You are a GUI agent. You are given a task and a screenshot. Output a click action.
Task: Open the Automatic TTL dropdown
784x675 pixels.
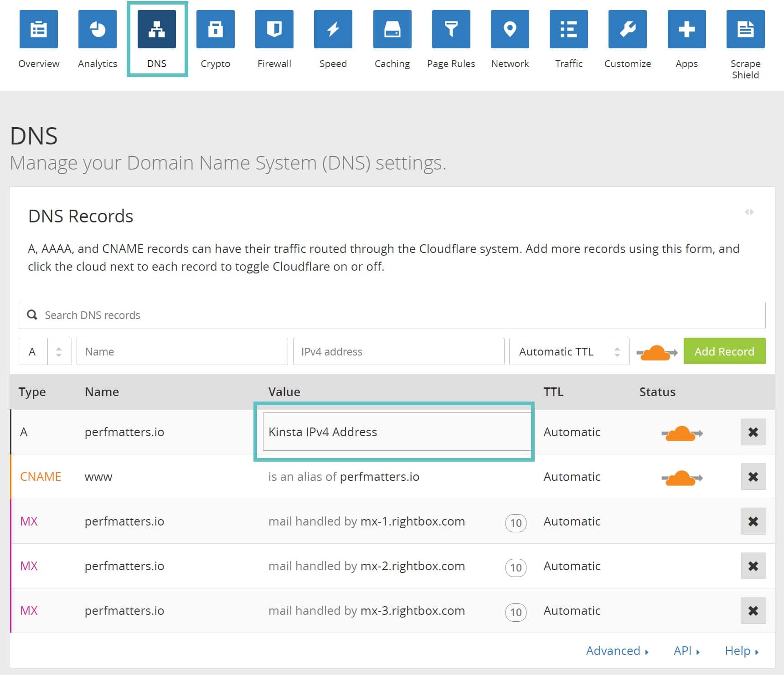569,351
